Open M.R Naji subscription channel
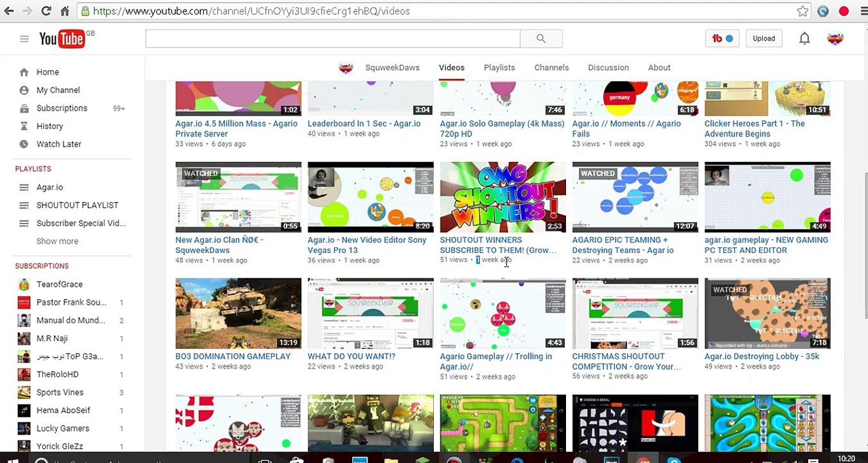868x463 pixels. (52, 338)
